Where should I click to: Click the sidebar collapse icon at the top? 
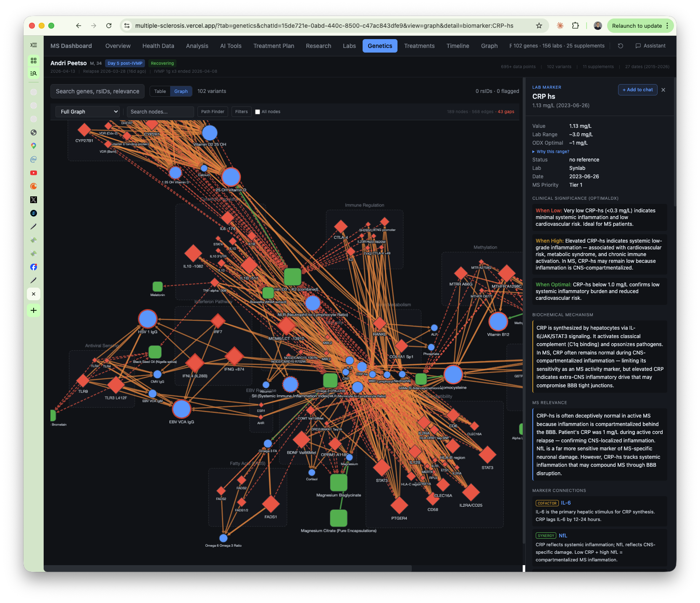pyautogui.click(x=33, y=44)
